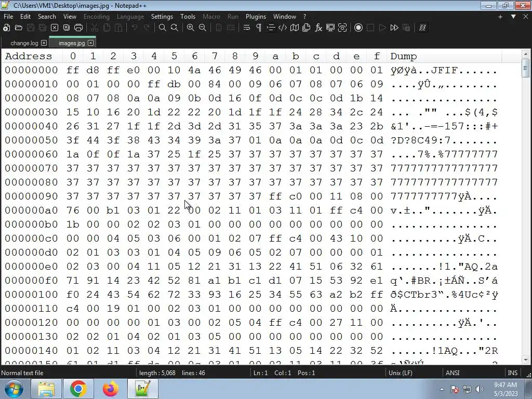532x399 pixels.
Task: Click the Close file toolbar icon
Action: [54, 28]
